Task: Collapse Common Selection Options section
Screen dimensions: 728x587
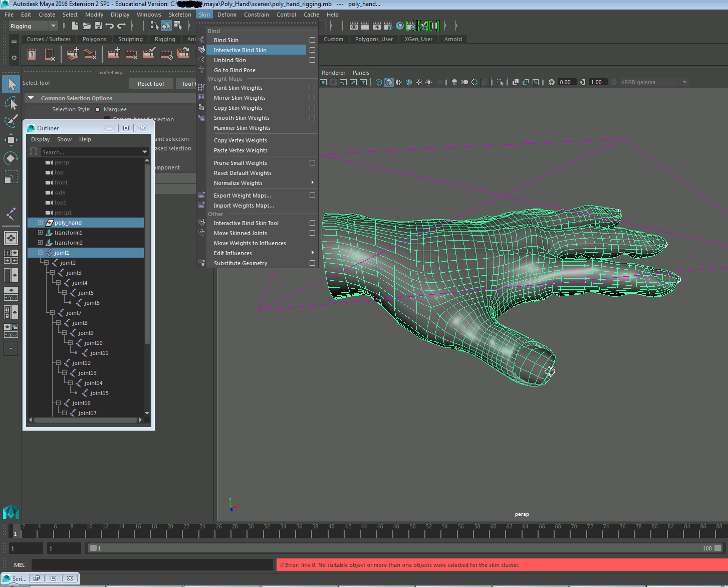Action: pos(31,98)
